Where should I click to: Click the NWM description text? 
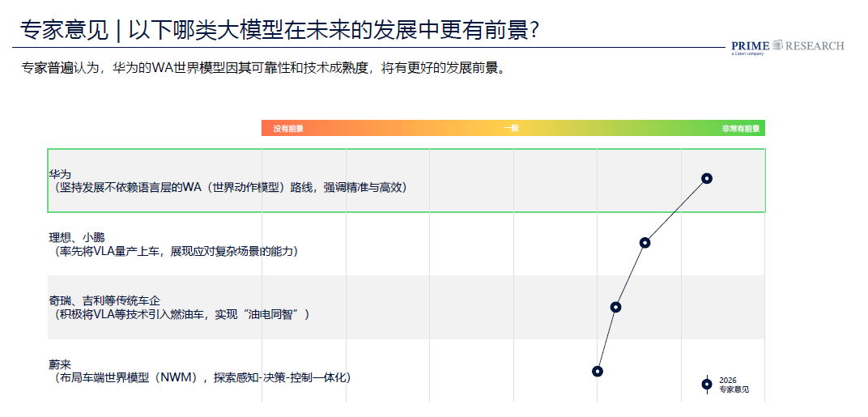point(202,378)
